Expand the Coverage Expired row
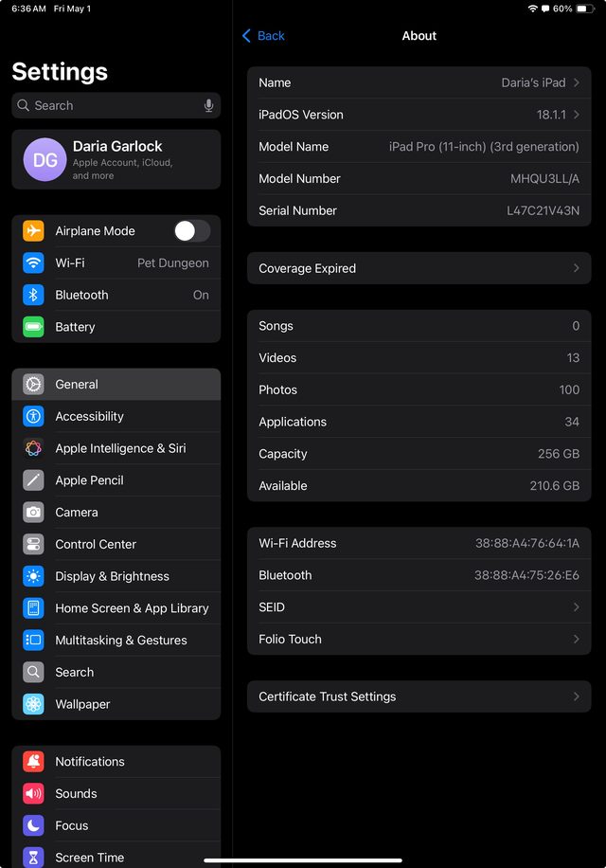Viewport: 606px width, 868px height. tap(419, 268)
